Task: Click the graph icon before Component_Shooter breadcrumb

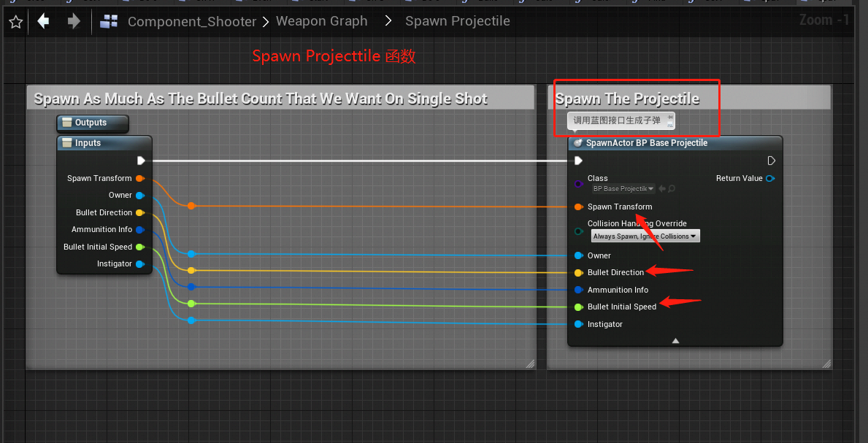Action: tap(108, 22)
